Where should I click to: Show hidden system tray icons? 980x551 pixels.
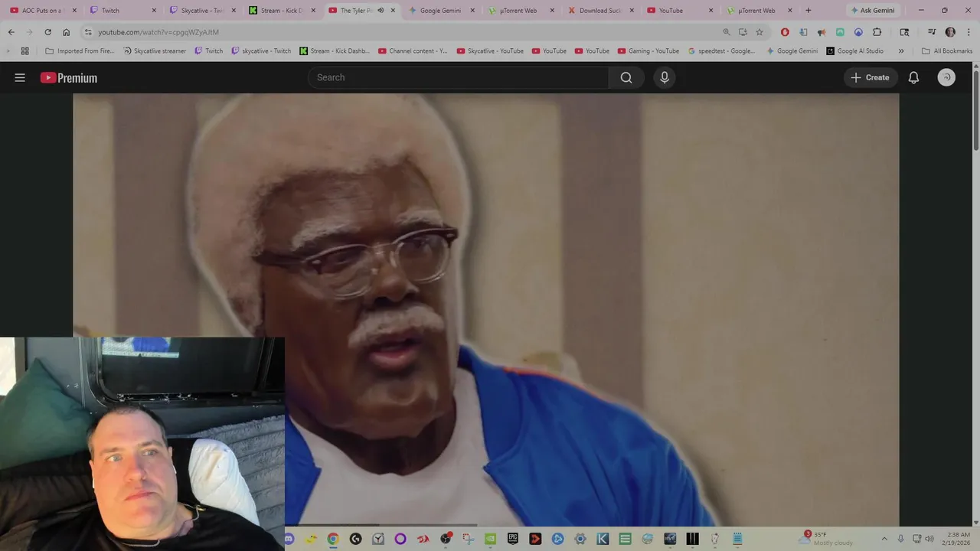[884, 539]
